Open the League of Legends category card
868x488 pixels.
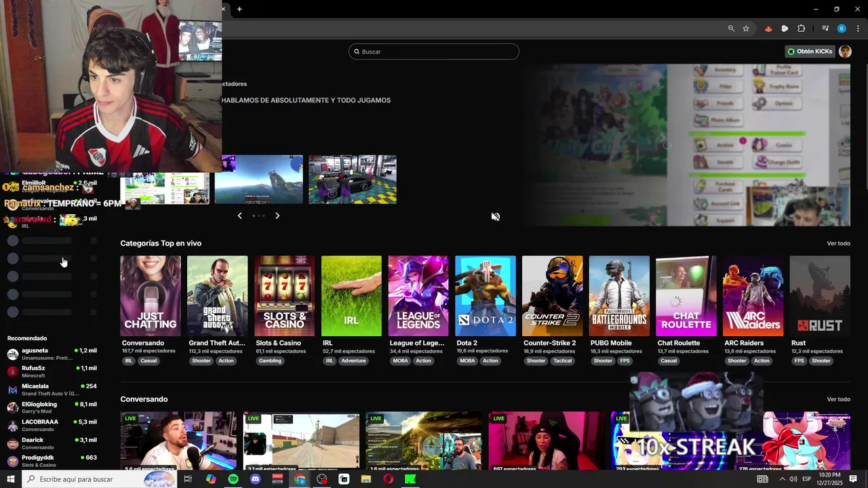418,296
